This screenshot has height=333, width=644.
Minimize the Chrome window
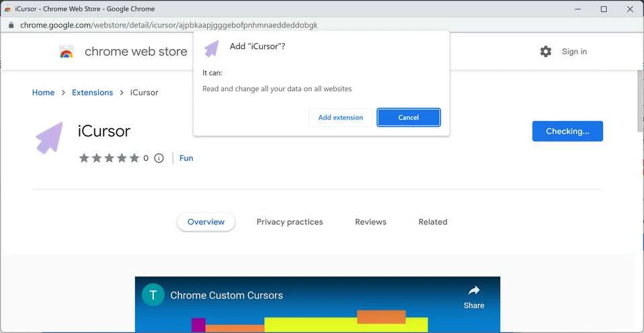tap(578, 9)
